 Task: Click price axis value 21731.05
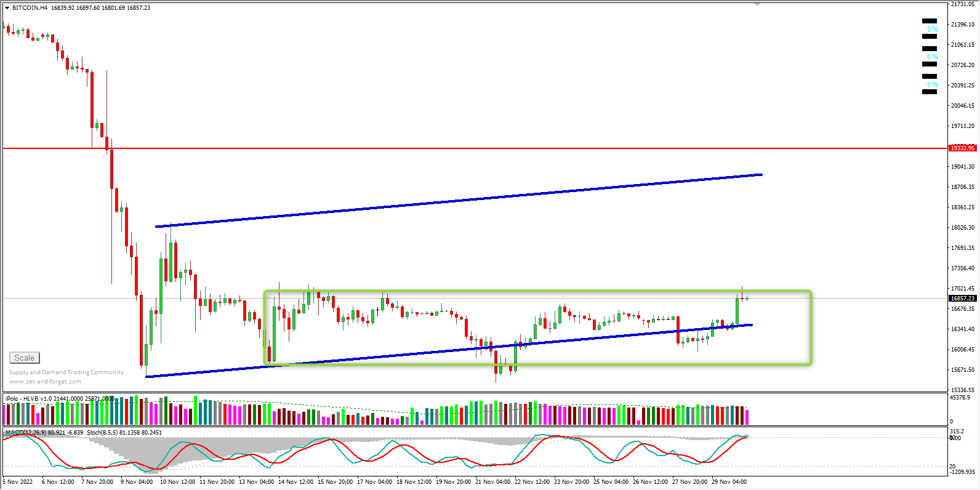(x=963, y=4)
